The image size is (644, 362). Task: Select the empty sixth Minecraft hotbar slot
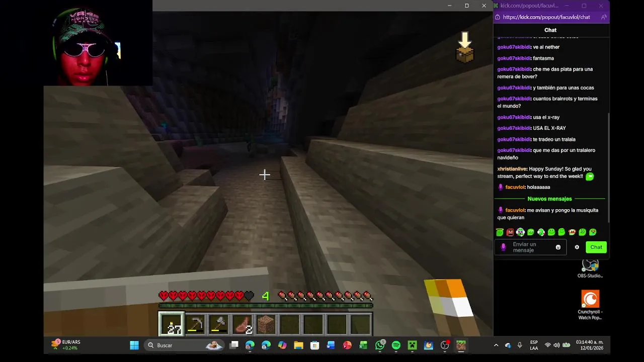(289, 324)
